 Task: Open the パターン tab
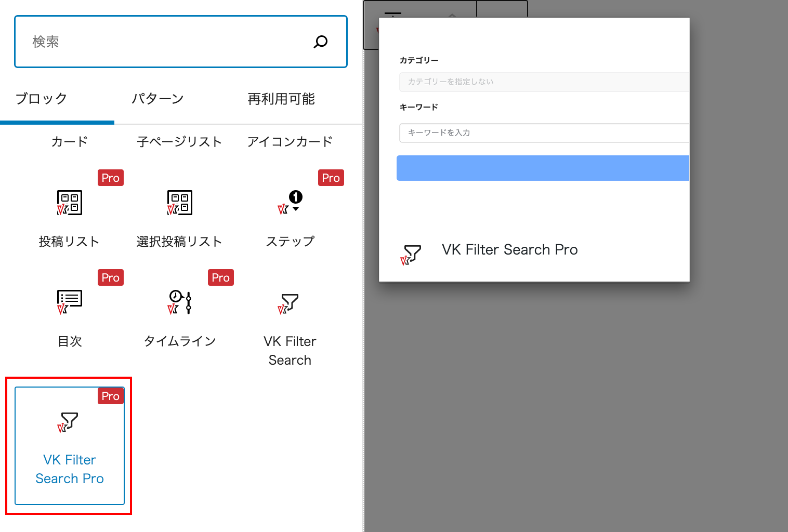click(x=157, y=99)
